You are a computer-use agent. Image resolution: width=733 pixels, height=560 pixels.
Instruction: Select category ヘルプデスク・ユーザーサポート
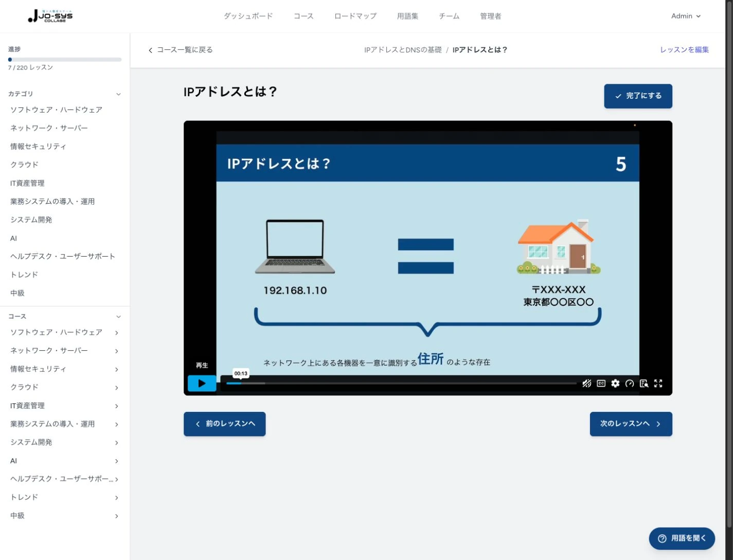(x=63, y=256)
